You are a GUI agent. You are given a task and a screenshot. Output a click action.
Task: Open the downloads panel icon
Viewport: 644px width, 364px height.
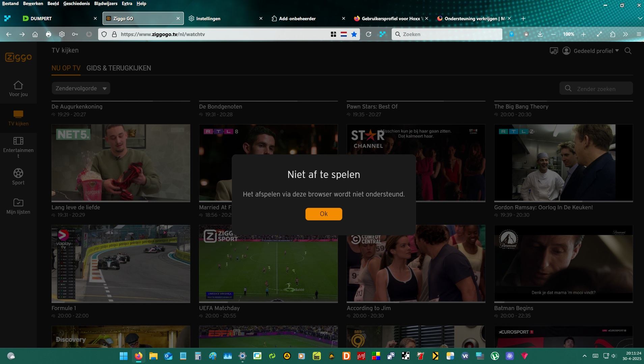(x=540, y=34)
